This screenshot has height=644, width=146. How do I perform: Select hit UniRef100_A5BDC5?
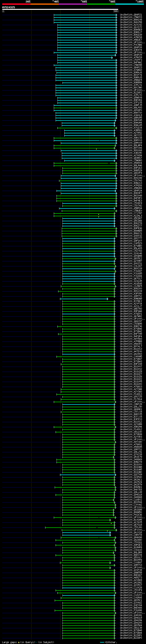[x=131, y=80]
